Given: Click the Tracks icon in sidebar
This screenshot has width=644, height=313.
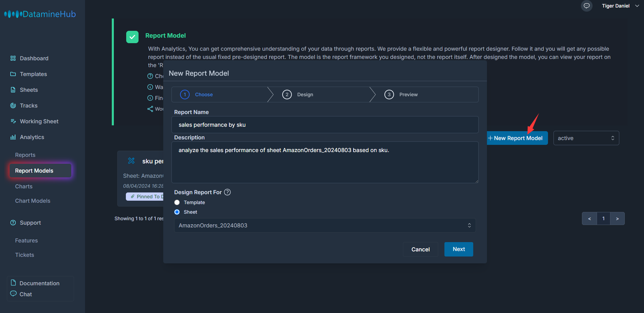Looking at the screenshot, I should click(13, 105).
